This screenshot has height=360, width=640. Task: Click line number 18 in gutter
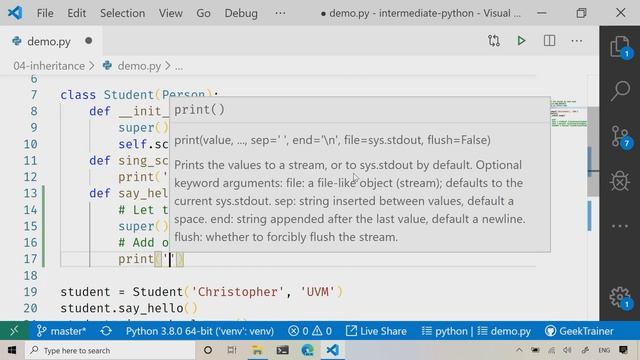point(30,275)
